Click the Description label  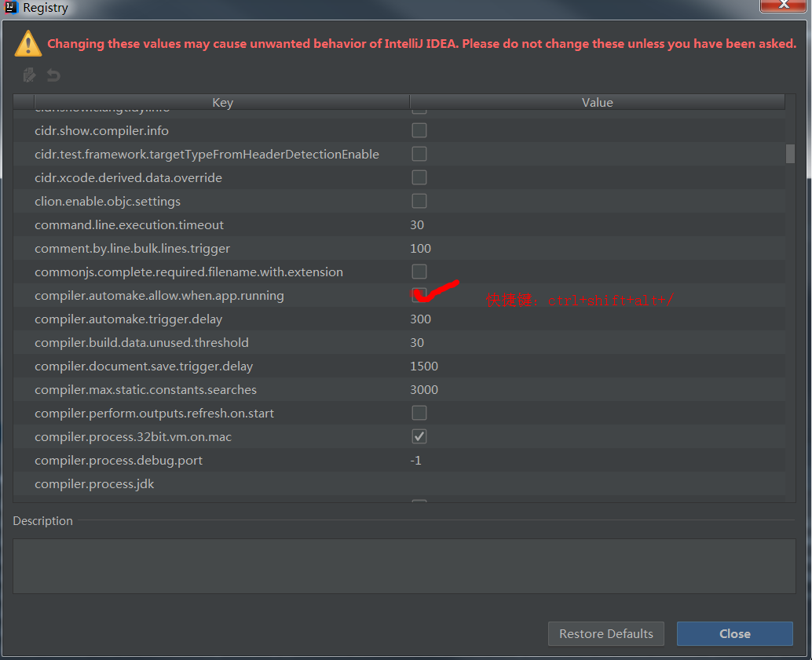[x=42, y=521]
